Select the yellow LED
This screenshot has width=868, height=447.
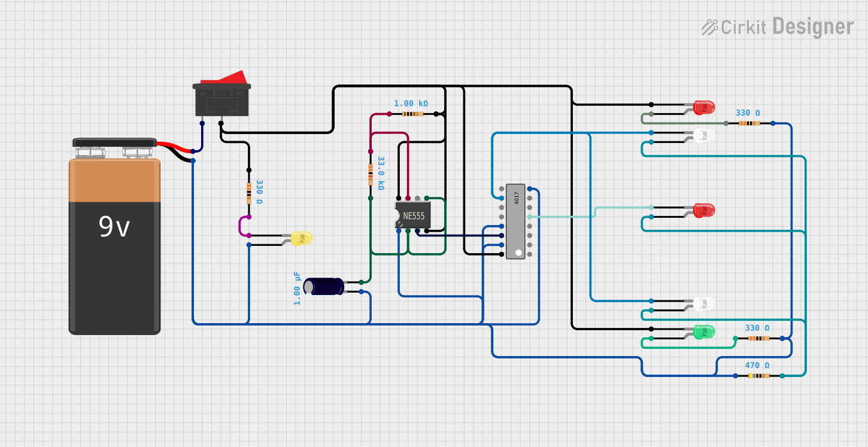click(301, 239)
